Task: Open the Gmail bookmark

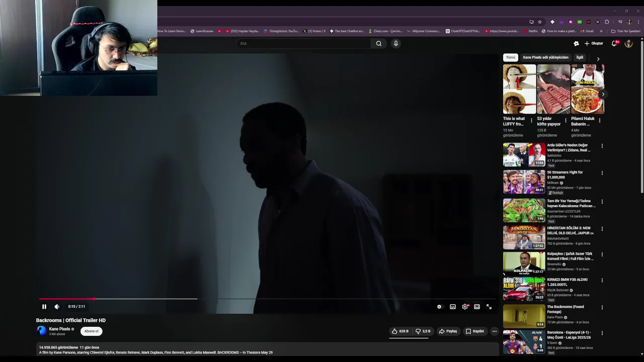Action: pos(587,31)
